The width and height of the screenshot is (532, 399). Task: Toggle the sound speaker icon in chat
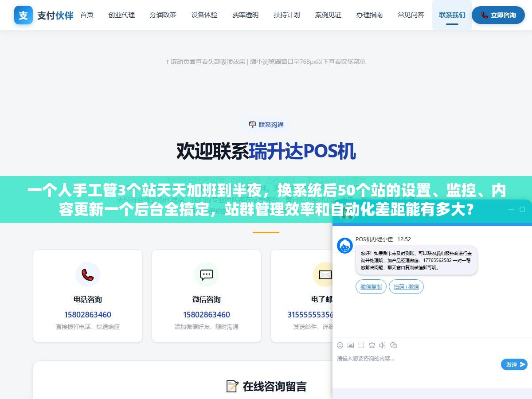click(383, 345)
